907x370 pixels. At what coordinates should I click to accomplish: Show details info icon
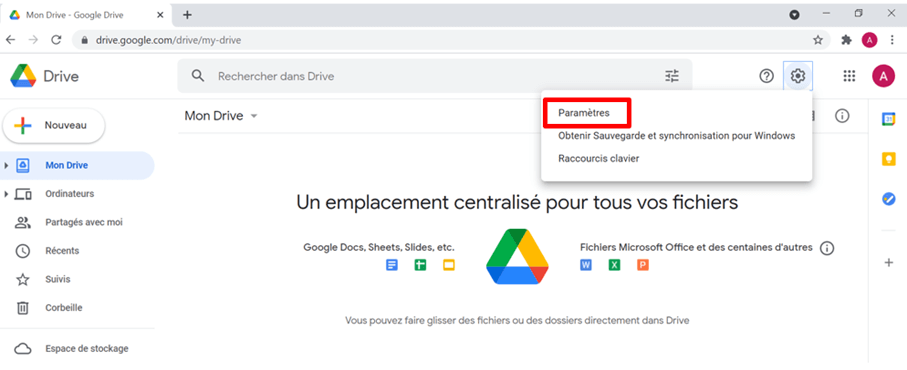842,116
